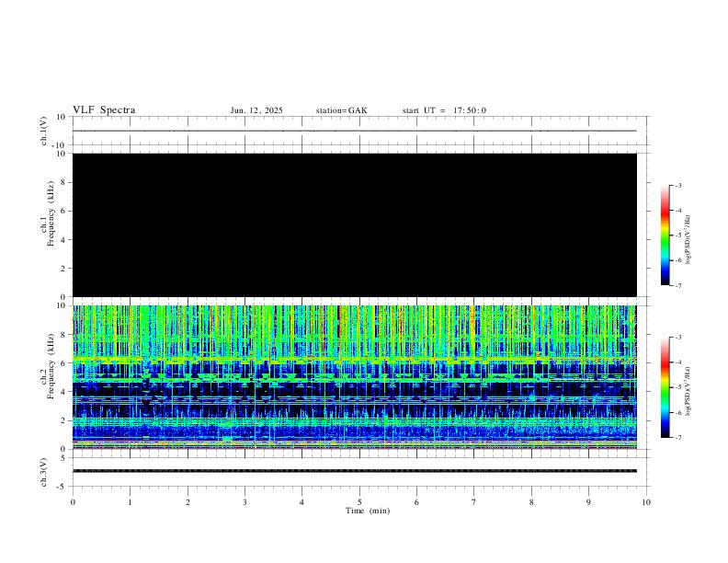This screenshot has width=728, height=563.
Task: Click the "-3" label on the lower colorbar
Action: pos(677,338)
